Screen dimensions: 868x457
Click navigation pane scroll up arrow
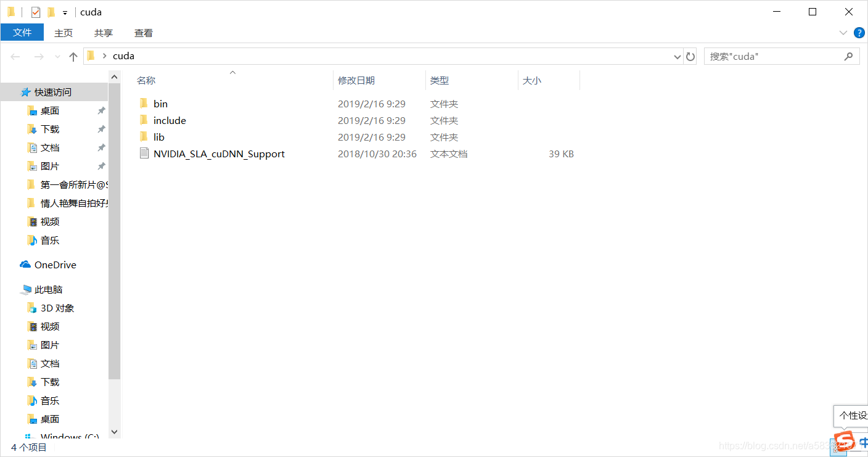pos(114,76)
